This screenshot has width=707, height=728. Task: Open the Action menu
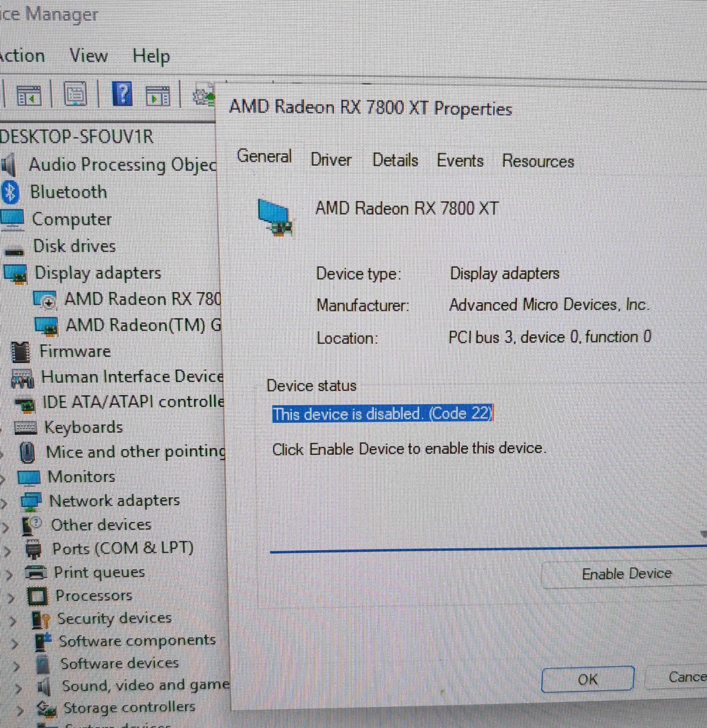(22, 56)
